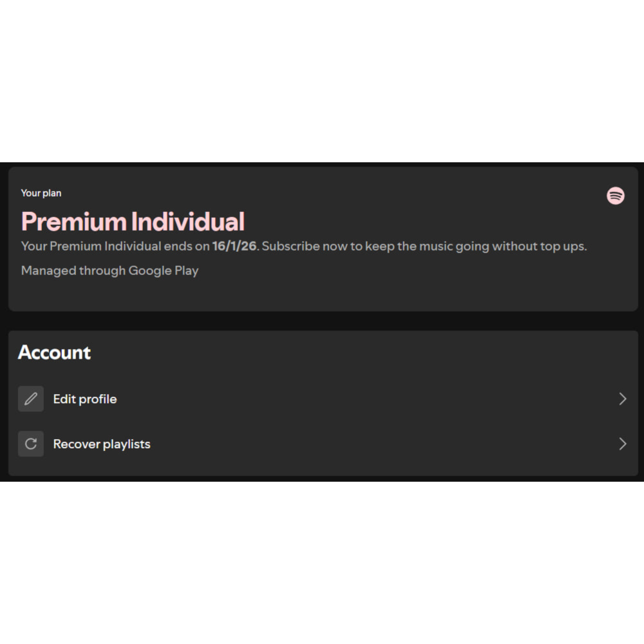Click the words 'without top ups'
The height and width of the screenshot is (644, 644).
[538, 246]
